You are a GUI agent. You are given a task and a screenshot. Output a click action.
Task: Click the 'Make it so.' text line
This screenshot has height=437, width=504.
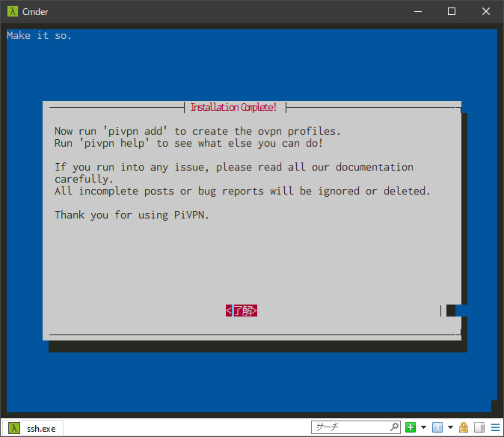pyautogui.click(x=39, y=35)
